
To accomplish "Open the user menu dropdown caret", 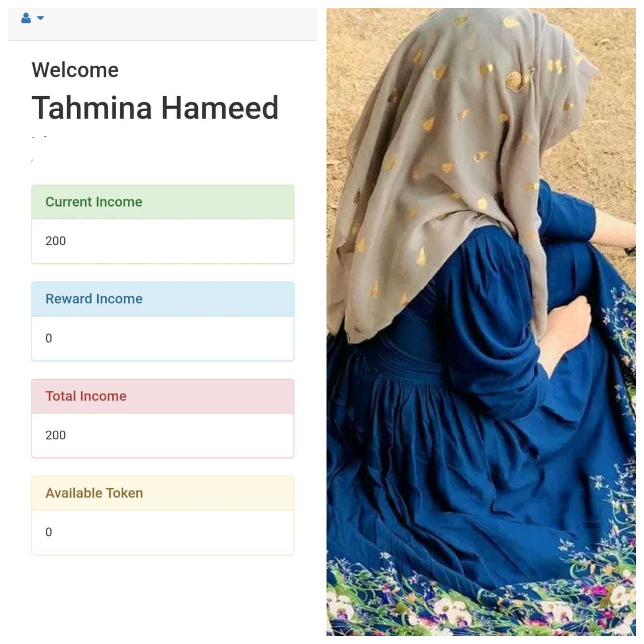I will [x=41, y=18].
